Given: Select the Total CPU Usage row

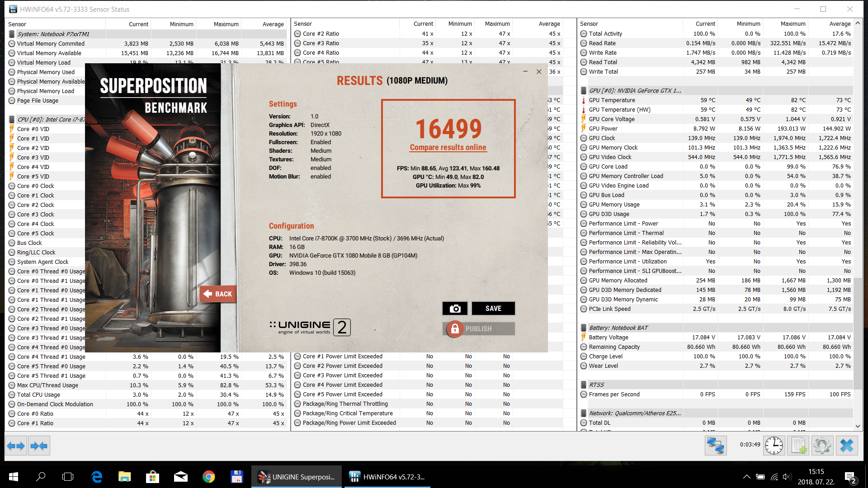Looking at the screenshot, I should tap(147, 395).
